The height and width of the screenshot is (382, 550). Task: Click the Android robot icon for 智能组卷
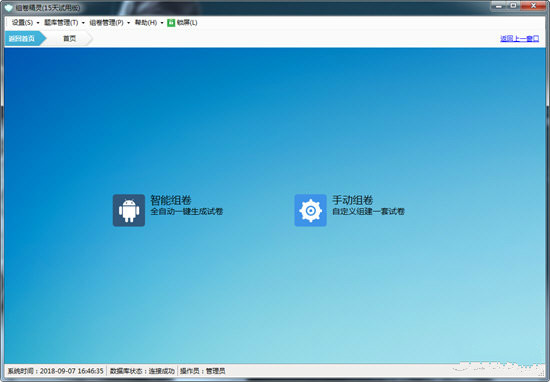[129, 210]
